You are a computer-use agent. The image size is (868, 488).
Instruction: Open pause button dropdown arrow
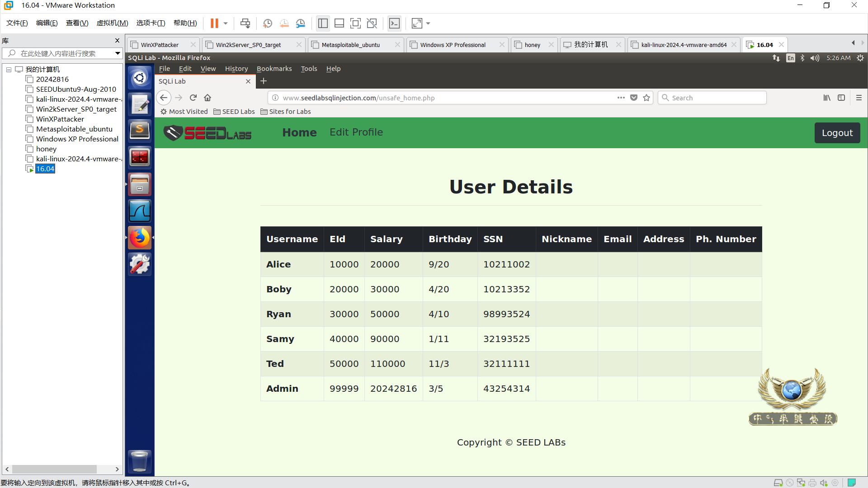tap(226, 23)
